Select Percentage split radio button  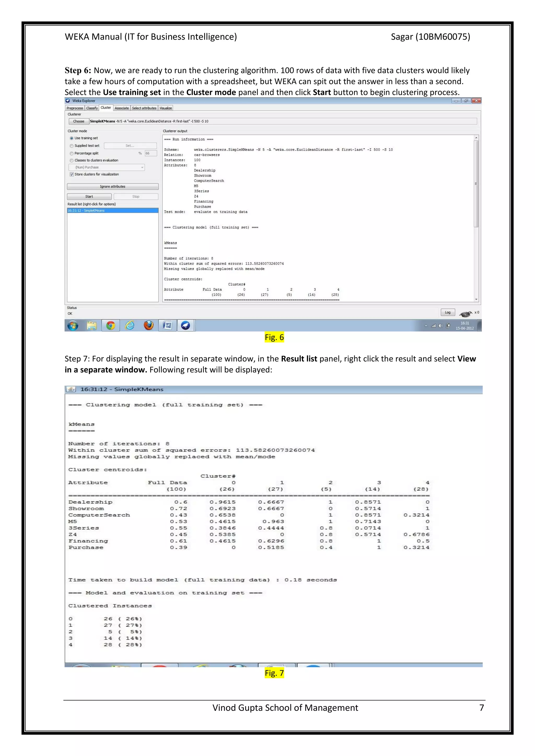pyautogui.click(x=72, y=153)
